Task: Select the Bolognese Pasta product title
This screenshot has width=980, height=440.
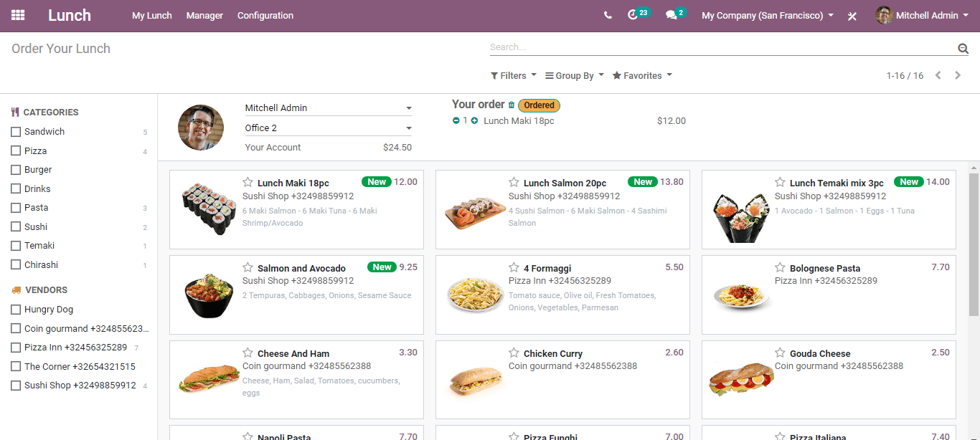Action: click(825, 268)
